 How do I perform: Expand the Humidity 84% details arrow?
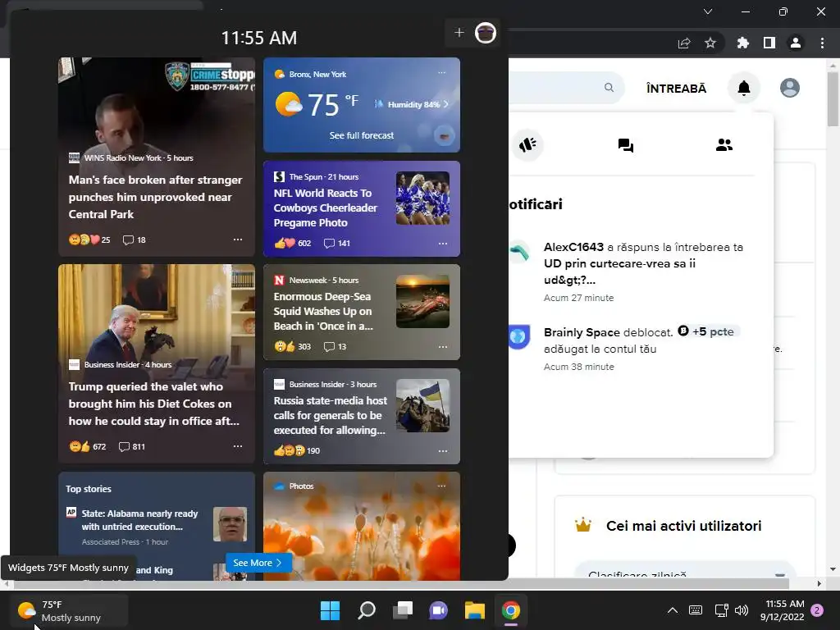tap(445, 104)
